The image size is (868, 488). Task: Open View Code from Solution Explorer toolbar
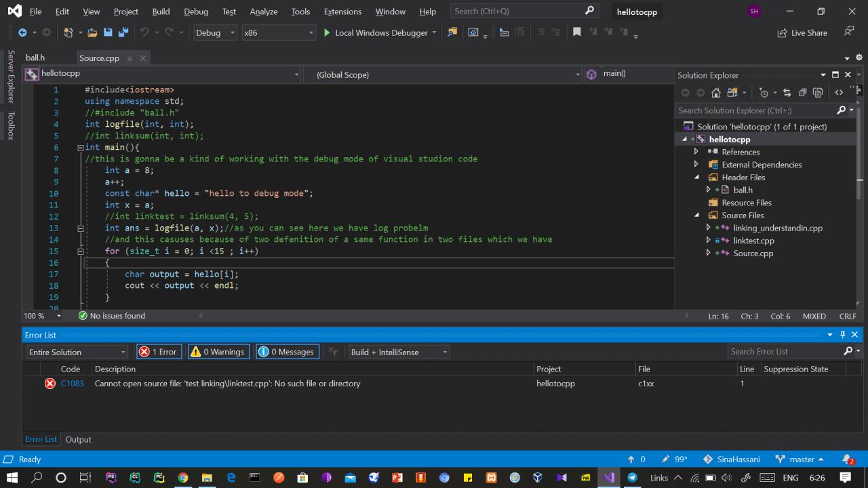pyautogui.click(x=839, y=92)
